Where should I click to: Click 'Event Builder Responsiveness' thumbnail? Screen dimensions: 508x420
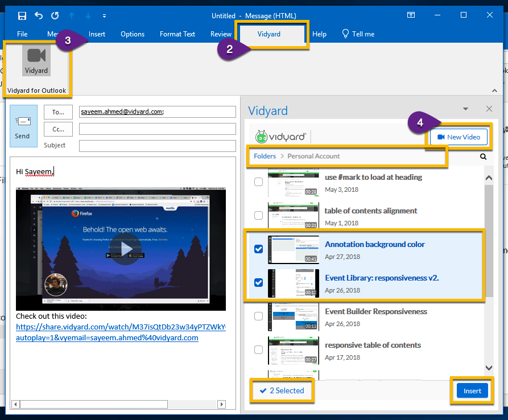pos(294,316)
